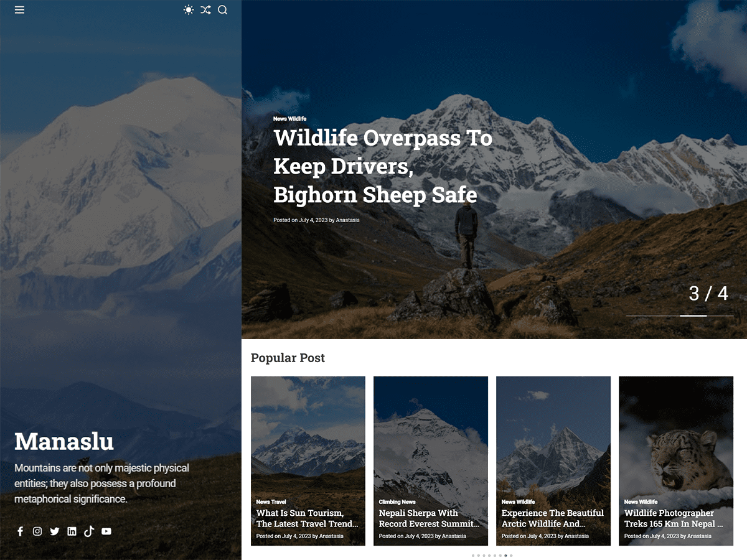Open the hamburger navigation menu

pos(19,10)
